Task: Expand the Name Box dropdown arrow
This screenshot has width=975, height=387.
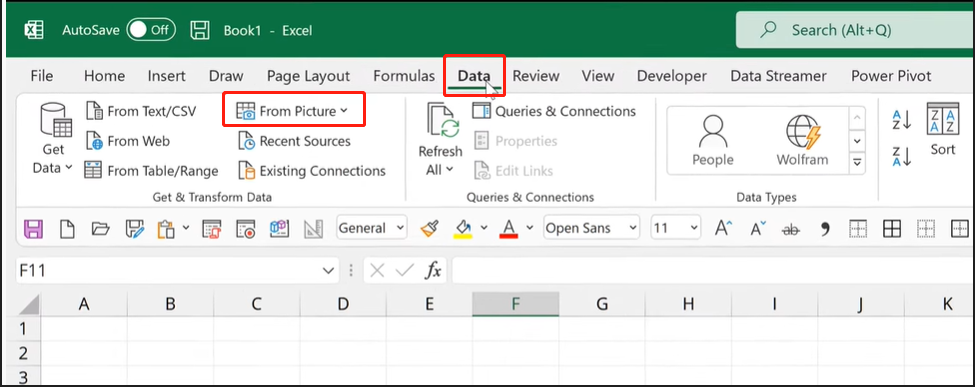Action: [x=328, y=271]
